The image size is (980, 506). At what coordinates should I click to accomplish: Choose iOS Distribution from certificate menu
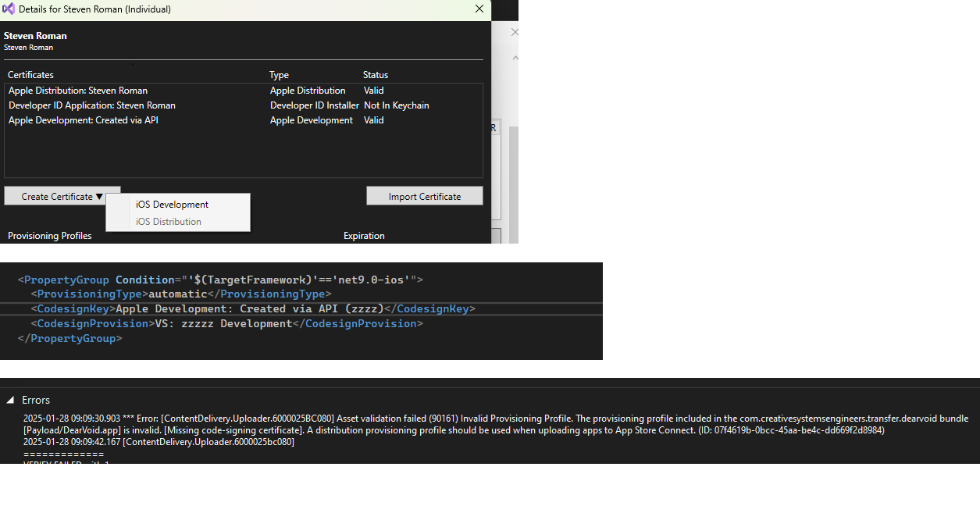click(169, 222)
